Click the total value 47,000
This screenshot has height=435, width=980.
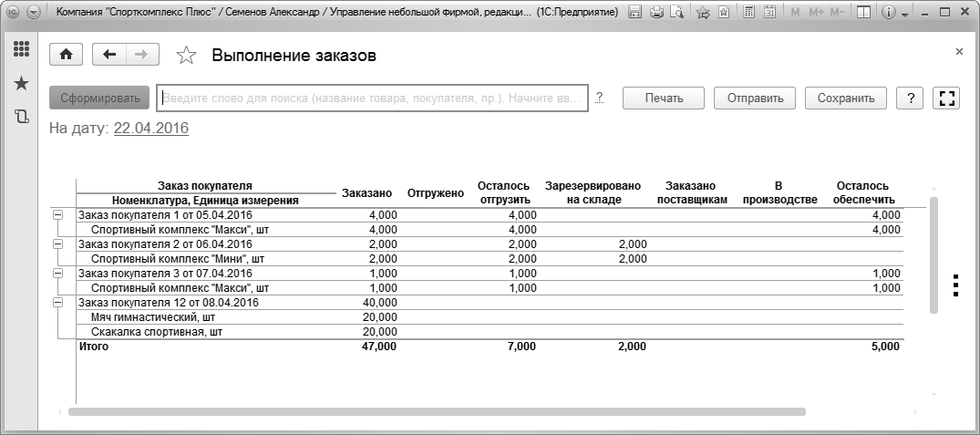[x=378, y=347]
